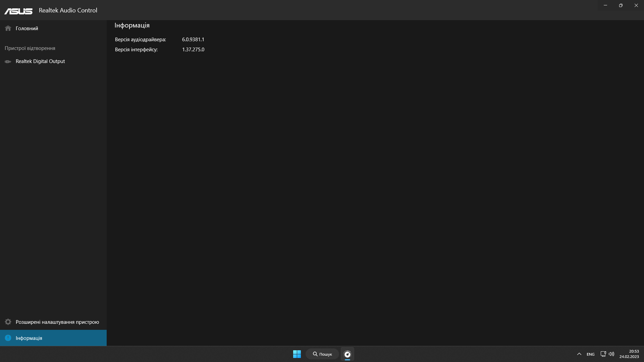644x362 pixels.
Task: Click the network icon in system tray
Action: (x=603, y=354)
